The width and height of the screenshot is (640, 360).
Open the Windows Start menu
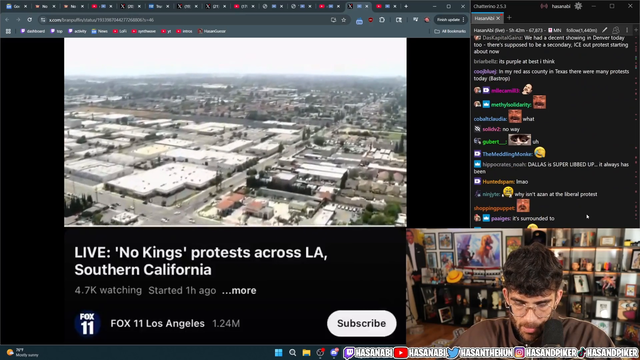tap(279, 353)
